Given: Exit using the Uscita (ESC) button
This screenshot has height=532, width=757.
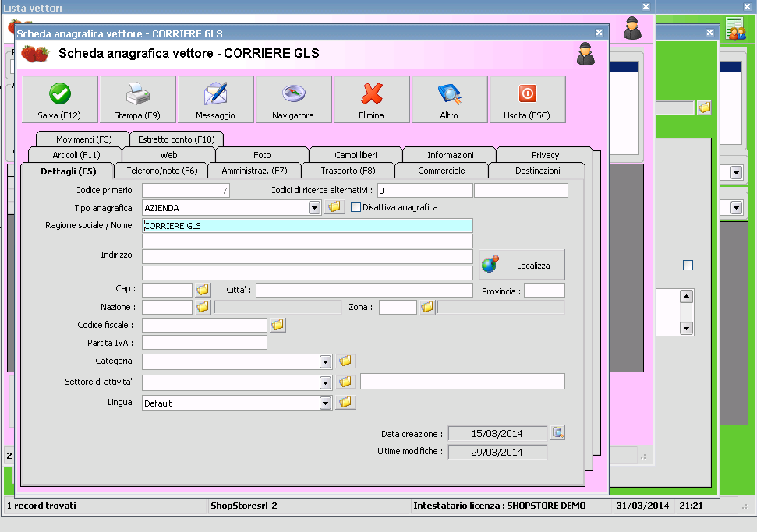Looking at the screenshot, I should pyautogui.click(x=527, y=100).
